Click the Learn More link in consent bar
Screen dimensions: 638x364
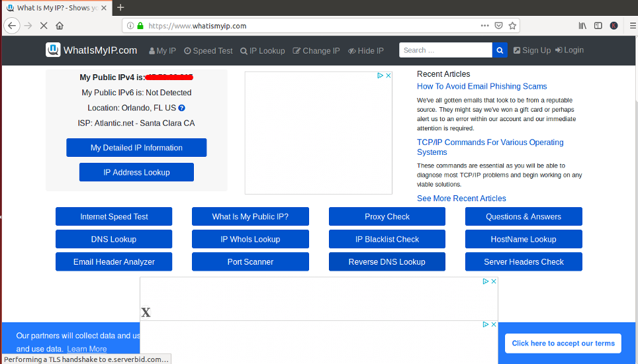coord(87,349)
